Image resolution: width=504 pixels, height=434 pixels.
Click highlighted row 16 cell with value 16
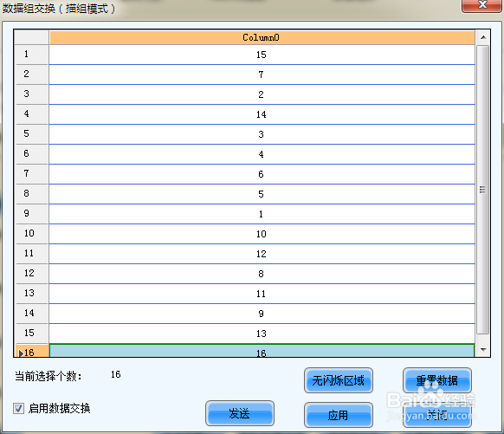click(262, 351)
